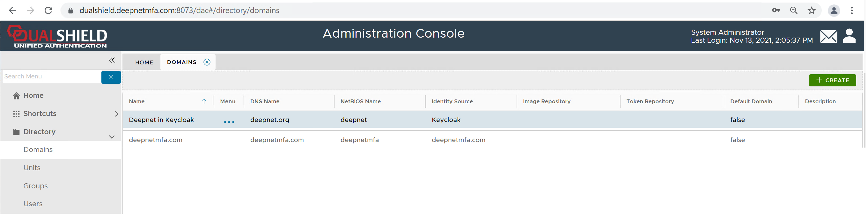Select the deepnetmfa.com domain row

point(155,140)
